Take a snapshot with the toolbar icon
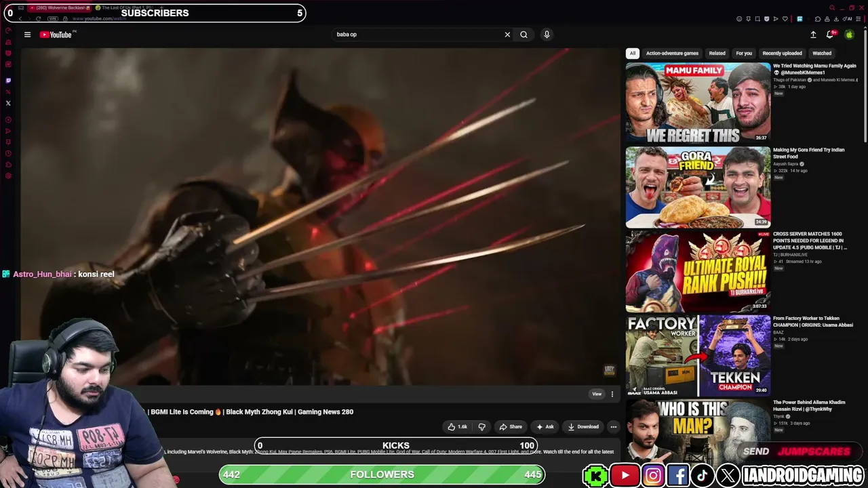 (x=757, y=19)
